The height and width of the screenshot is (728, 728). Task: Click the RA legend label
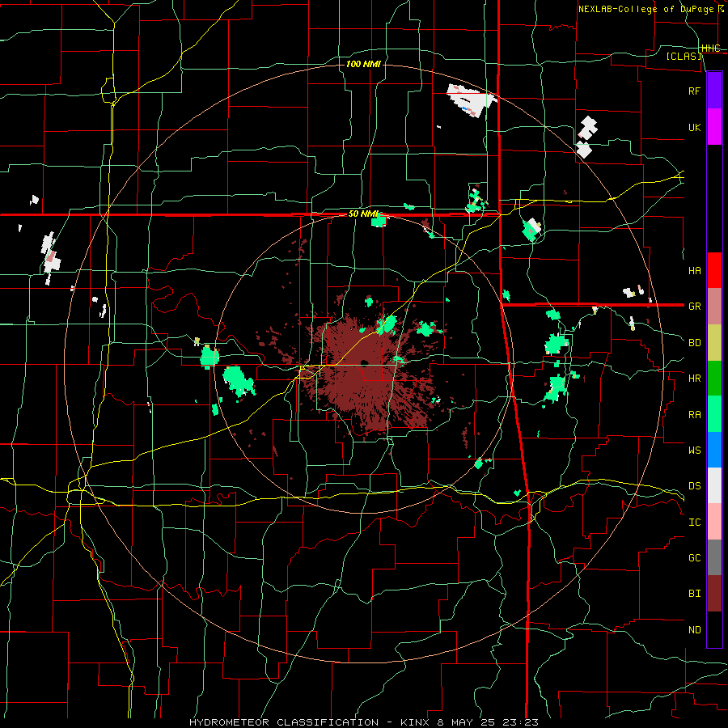694,415
